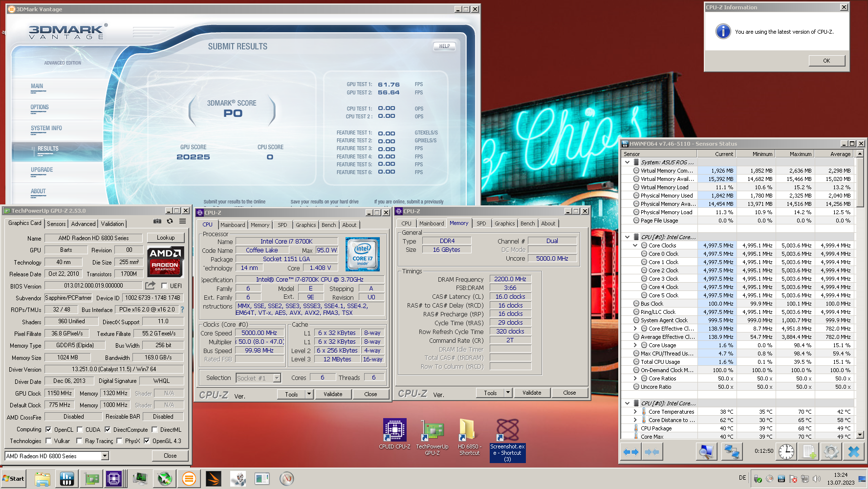Screen dimensions: 868x489
Task: Open Bench tab in CPU-Z CPU window
Action: 328,225
